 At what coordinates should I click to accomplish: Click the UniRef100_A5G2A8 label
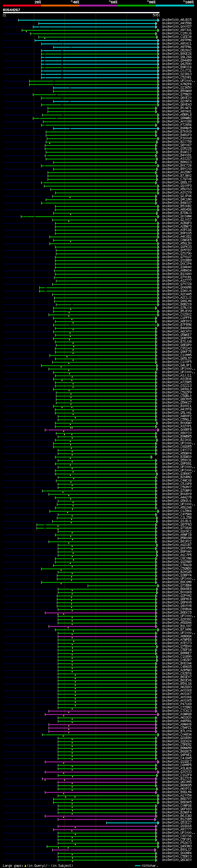[x=177, y=507]
